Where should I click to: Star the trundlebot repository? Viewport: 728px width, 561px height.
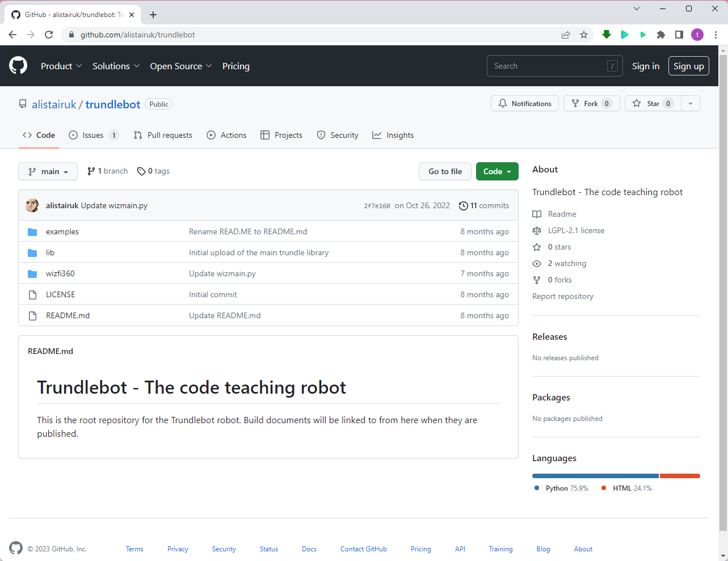[653, 103]
